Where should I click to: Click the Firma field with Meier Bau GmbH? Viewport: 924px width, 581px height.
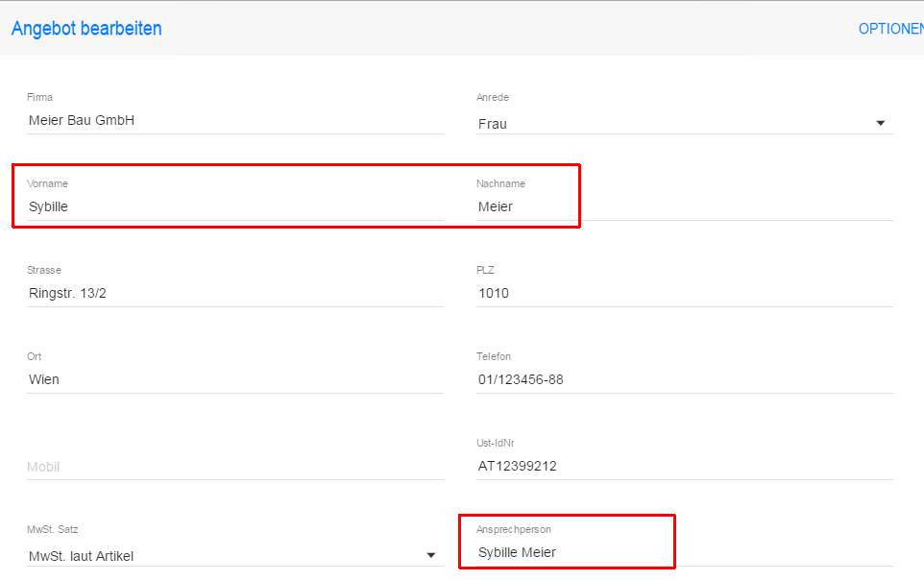(x=234, y=120)
